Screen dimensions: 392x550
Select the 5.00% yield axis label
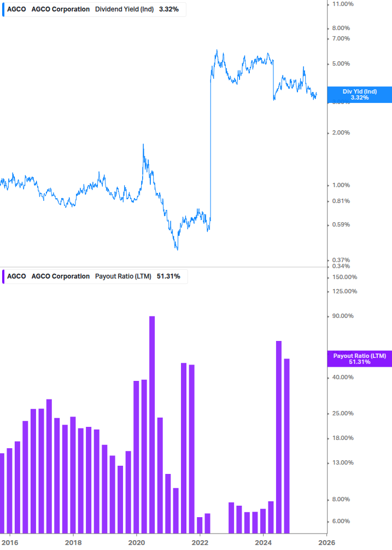click(341, 64)
